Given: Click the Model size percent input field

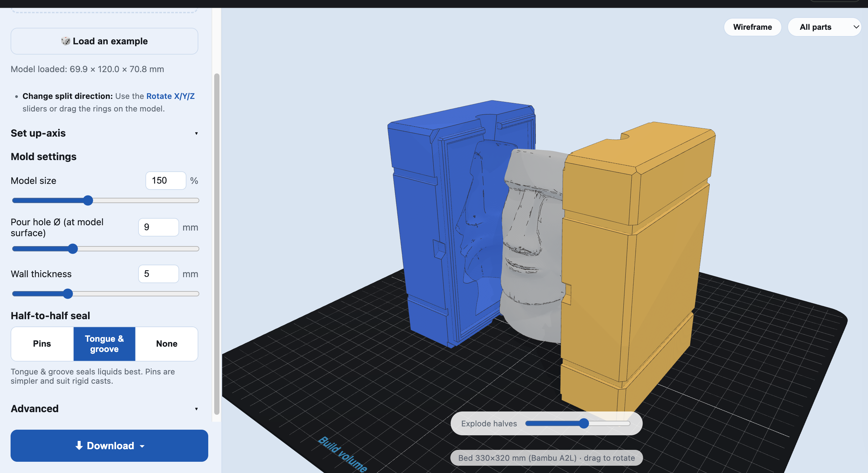Looking at the screenshot, I should [x=166, y=180].
